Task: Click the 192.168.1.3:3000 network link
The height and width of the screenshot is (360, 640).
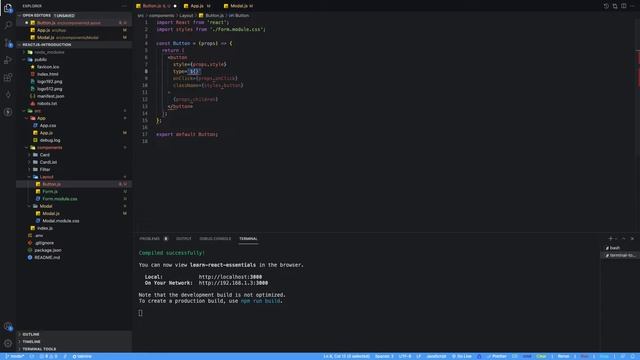Action: (x=233, y=283)
